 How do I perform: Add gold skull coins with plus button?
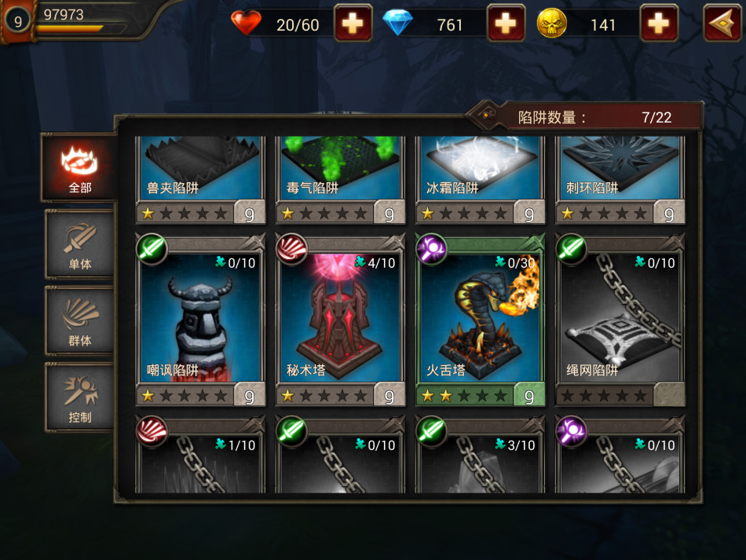[x=659, y=23]
